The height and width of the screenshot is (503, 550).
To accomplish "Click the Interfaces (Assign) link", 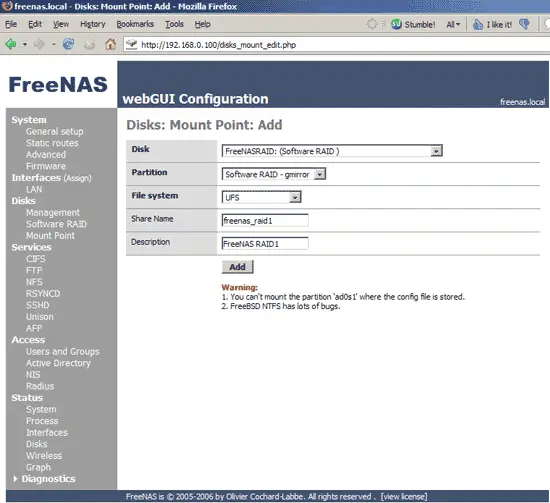I will click(51, 178).
